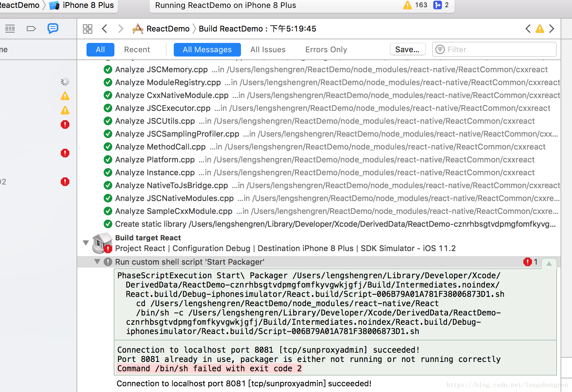
Task: Click the second yellow warning icon in sidebar
Action: tap(65, 110)
